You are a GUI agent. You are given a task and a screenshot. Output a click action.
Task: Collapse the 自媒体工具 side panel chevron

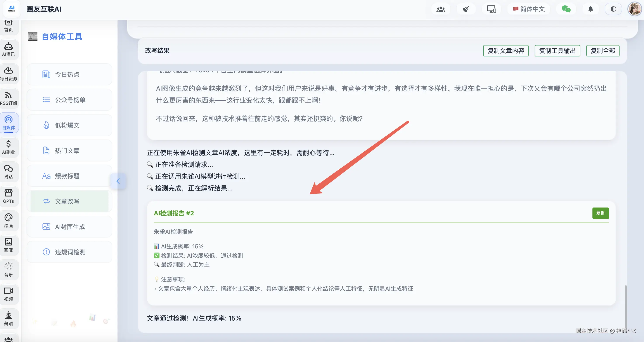click(x=118, y=181)
